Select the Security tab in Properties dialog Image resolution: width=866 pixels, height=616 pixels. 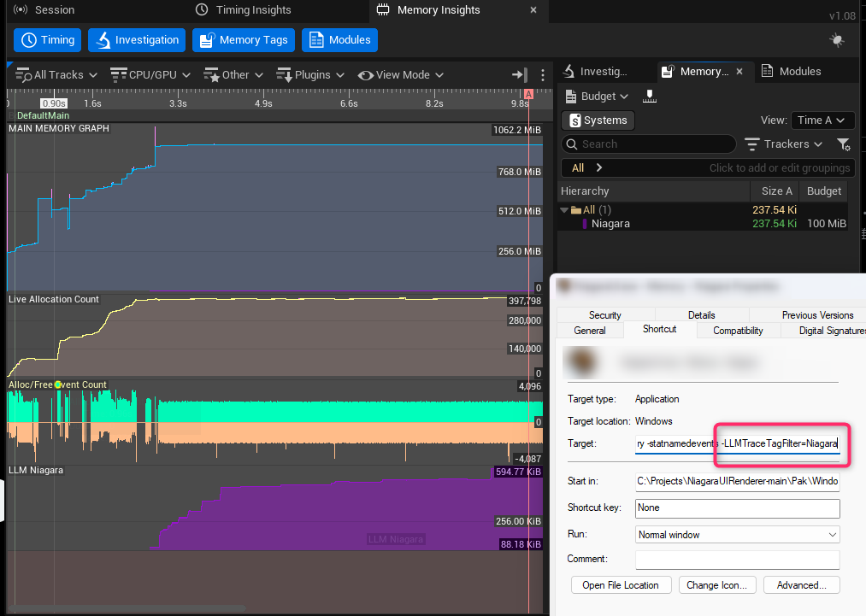(604, 315)
